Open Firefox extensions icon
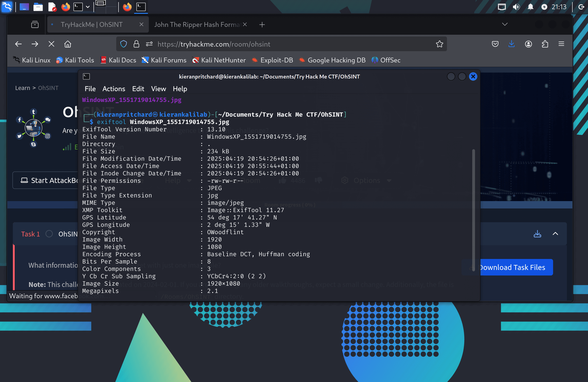This screenshot has width=588, height=382. pyautogui.click(x=545, y=44)
